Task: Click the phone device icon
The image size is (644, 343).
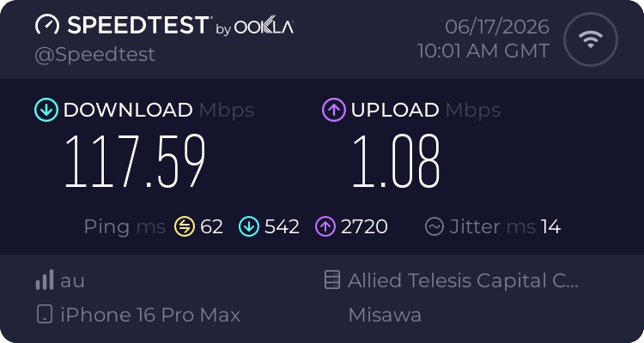Action: 45,315
